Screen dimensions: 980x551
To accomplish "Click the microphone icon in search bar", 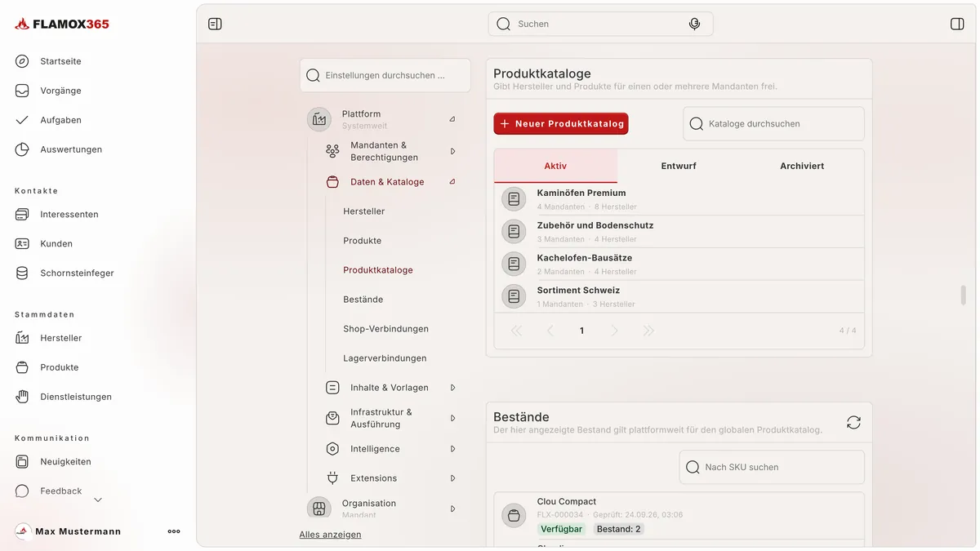I will tap(694, 24).
